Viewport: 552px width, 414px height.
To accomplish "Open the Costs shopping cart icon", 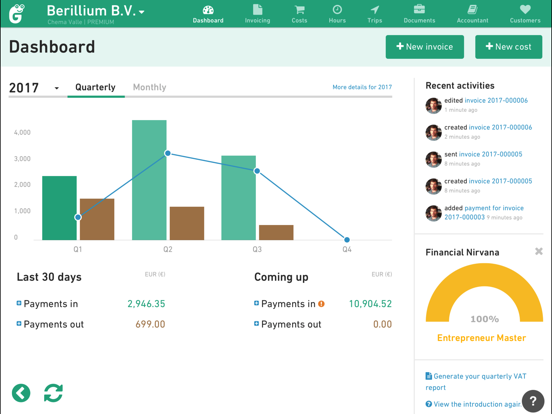I will click(299, 10).
